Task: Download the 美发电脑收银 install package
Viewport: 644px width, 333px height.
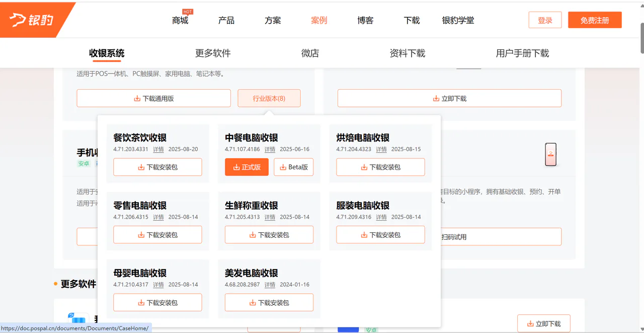Action: point(269,302)
